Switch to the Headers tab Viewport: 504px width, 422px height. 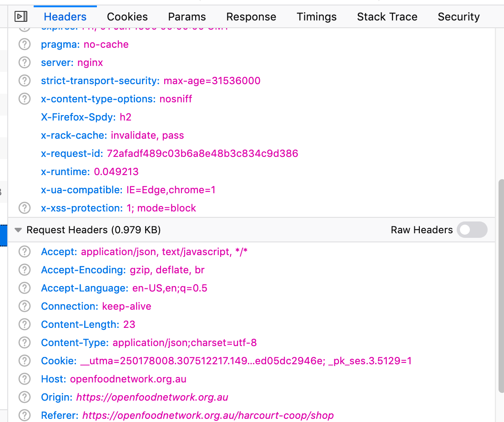(65, 17)
